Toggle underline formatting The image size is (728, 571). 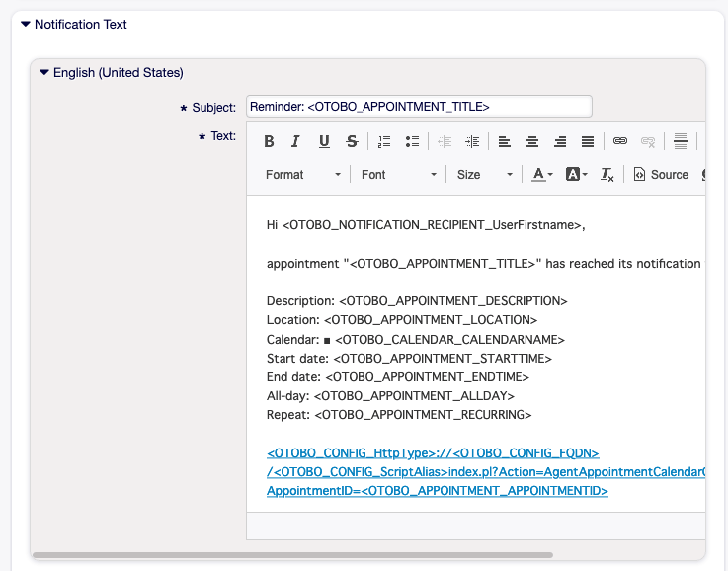324,142
